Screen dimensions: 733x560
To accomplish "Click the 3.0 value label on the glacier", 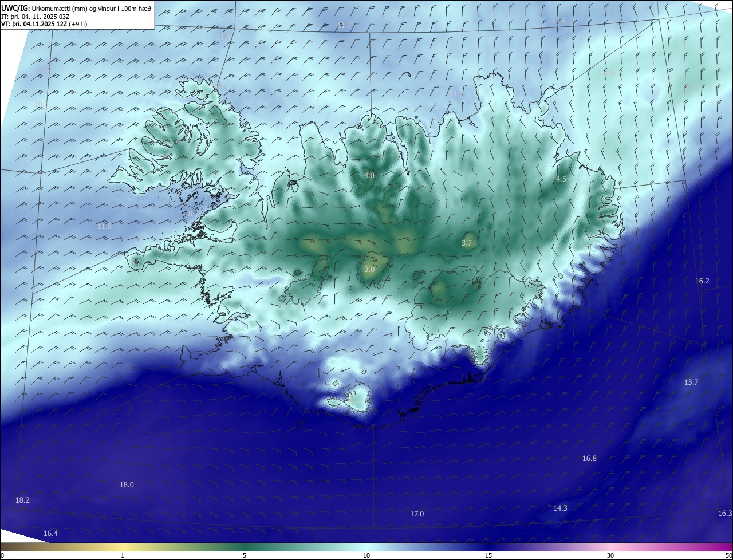I will [369, 270].
